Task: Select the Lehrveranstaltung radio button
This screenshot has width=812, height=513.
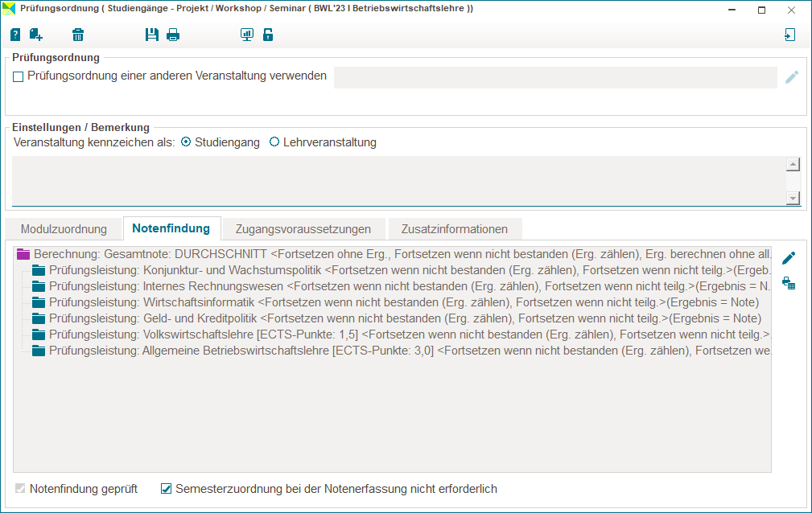Action: pyautogui.click(x=274, y=142)
